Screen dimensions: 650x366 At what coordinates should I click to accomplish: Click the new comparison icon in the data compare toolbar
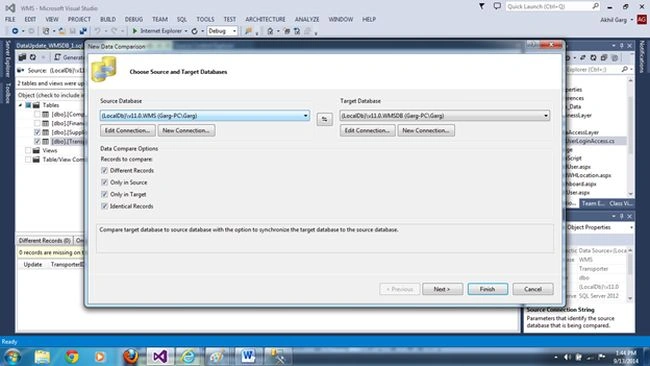coord(22,57)
